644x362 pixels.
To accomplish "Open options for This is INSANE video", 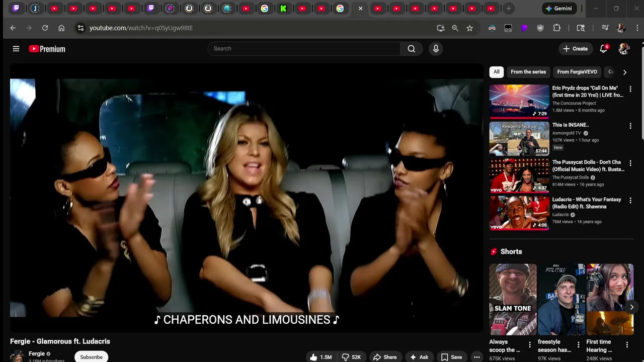I will [x=630, y=126].
